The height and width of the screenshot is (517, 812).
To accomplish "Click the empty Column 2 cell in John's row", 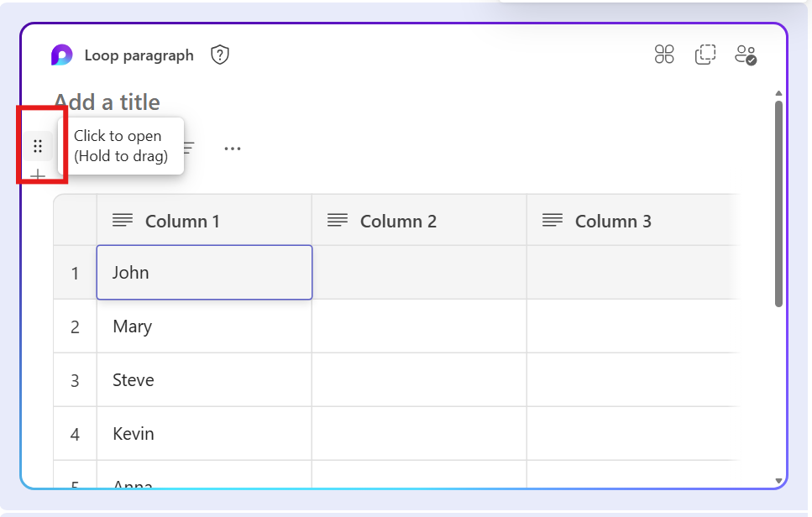I will [x=419, y=272].
